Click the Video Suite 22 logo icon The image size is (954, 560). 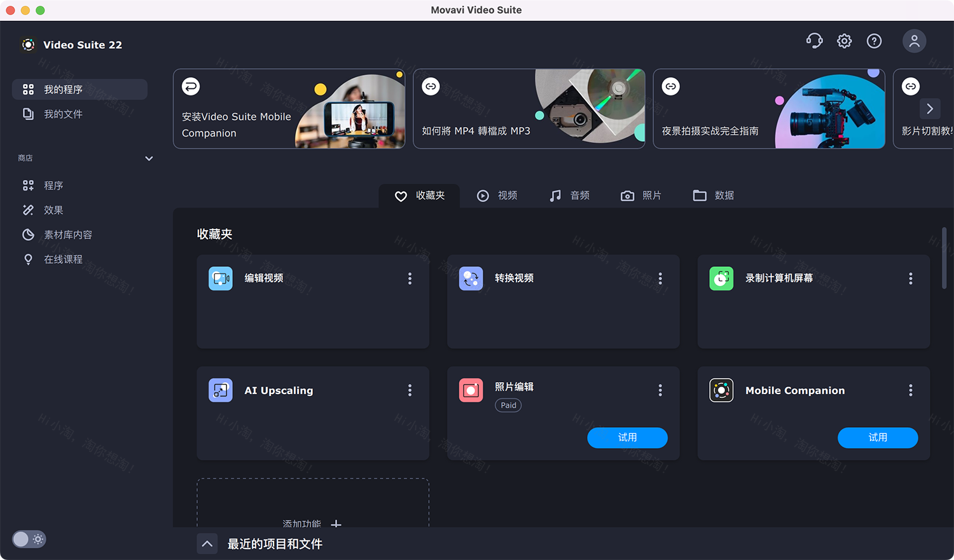(x=29, y=44)
